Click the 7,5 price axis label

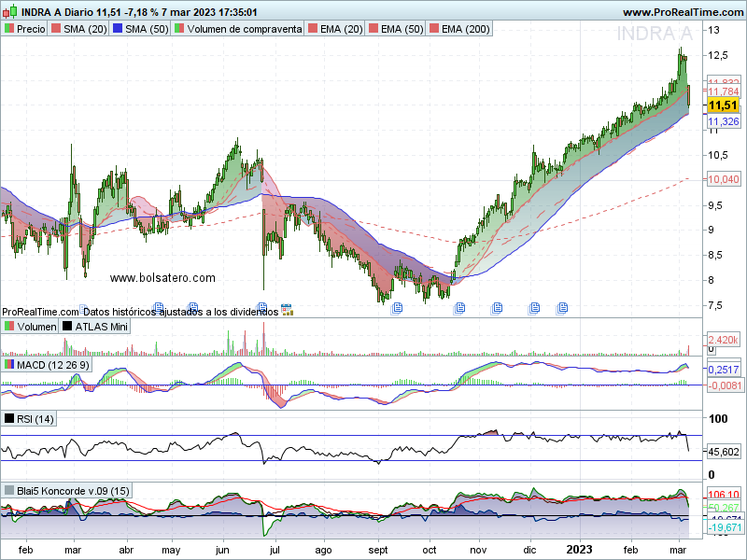715,305
